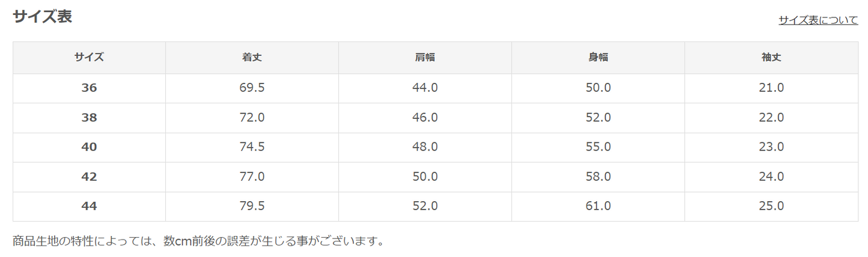The image size is (868, 257).
Task: Click the 肩幅 column header
Action: [425, 58]
